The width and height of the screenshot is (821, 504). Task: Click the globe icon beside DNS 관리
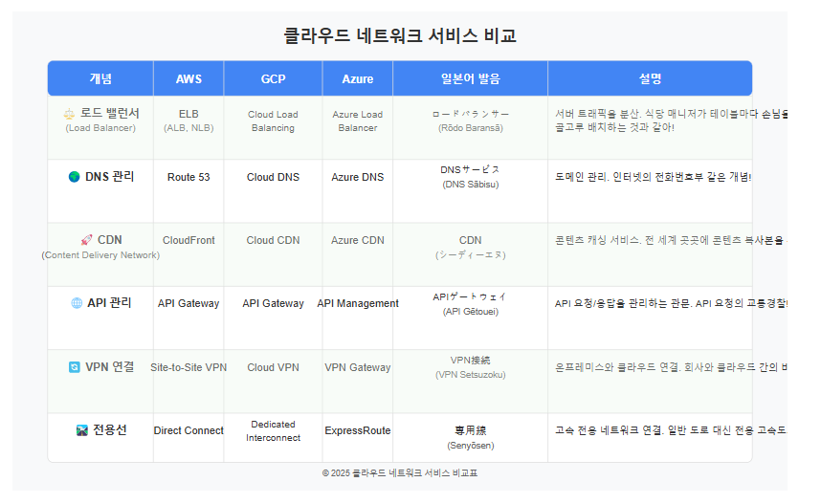75,177
